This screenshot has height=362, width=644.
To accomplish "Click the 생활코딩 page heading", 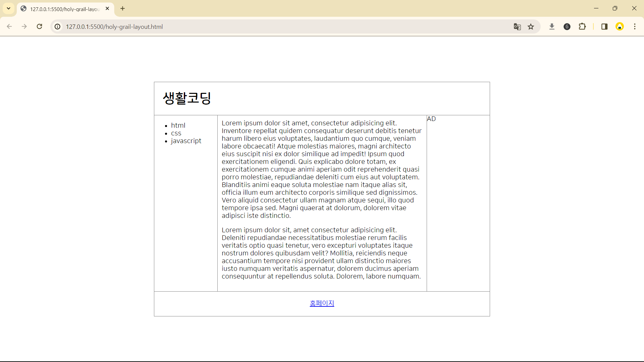I will pos(187,98).
